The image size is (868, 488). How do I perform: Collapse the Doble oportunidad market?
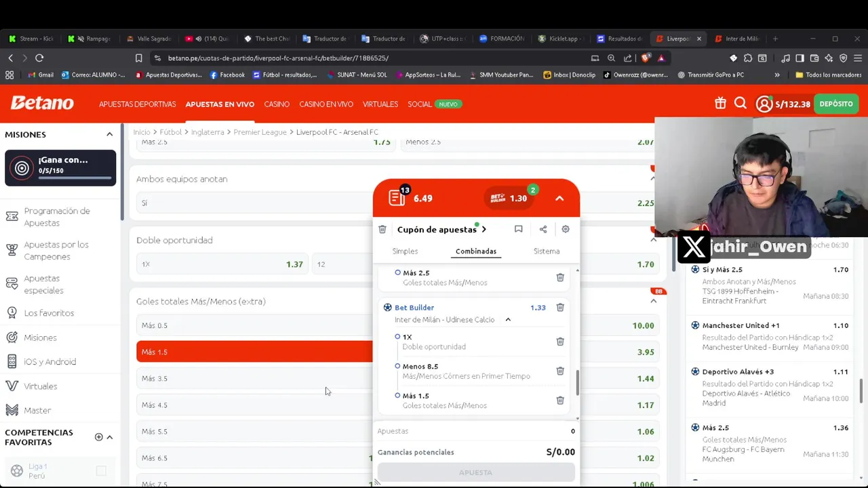654,240
